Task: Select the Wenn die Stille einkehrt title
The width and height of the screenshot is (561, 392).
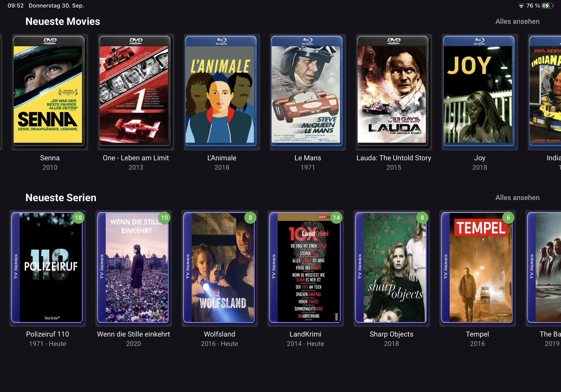Action: [x=134, y=334]
